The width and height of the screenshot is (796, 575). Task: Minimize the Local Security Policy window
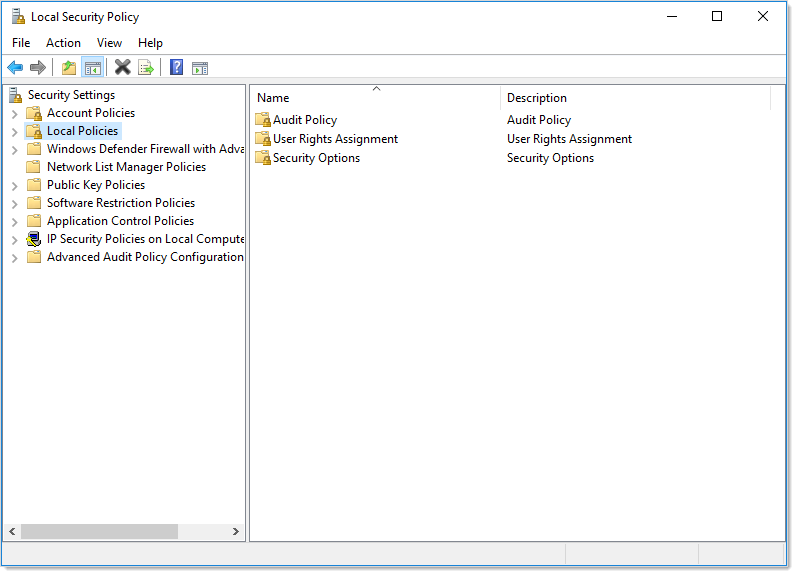click(x=672, y=16)
